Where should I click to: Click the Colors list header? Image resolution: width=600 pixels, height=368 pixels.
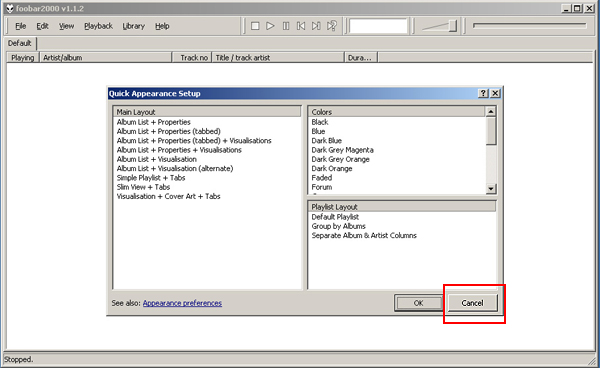(397, 112)
